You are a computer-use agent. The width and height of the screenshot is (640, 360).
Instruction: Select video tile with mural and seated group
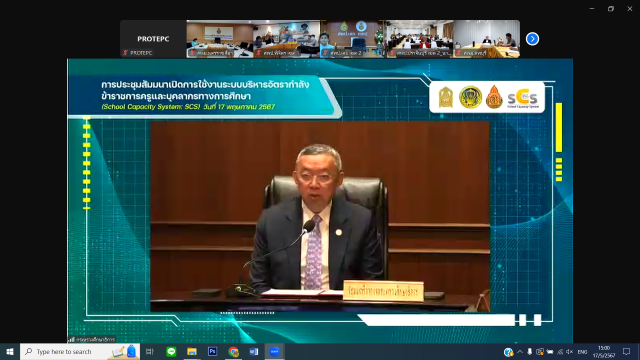[287, 39]
